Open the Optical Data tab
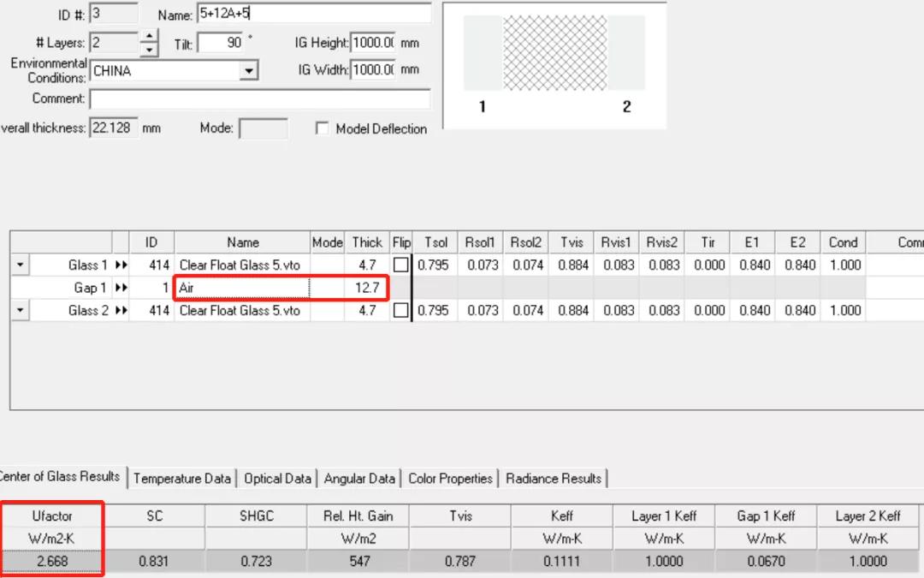924x578 pixels. coord(277,479)
